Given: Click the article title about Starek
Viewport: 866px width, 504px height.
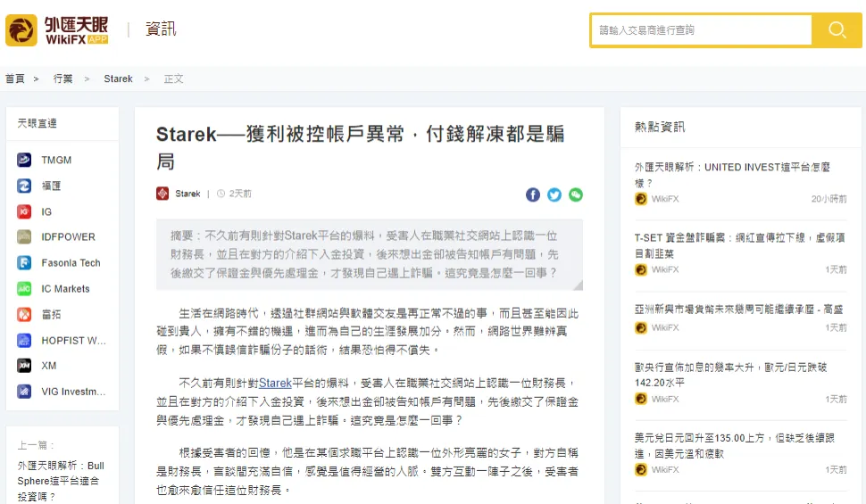Looking at the screenshot, I should (x=360, y=147).
